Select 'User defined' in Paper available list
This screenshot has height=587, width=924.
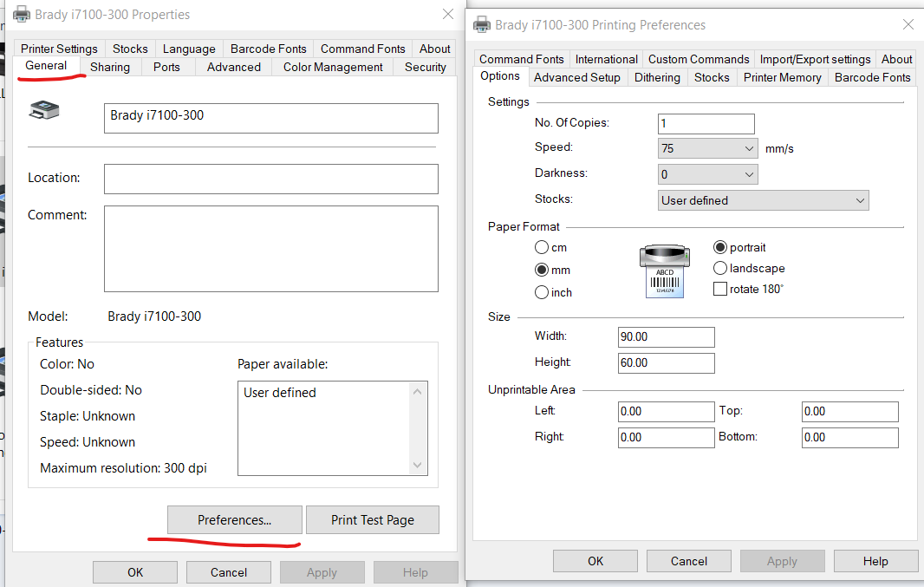tap(280, 393)
